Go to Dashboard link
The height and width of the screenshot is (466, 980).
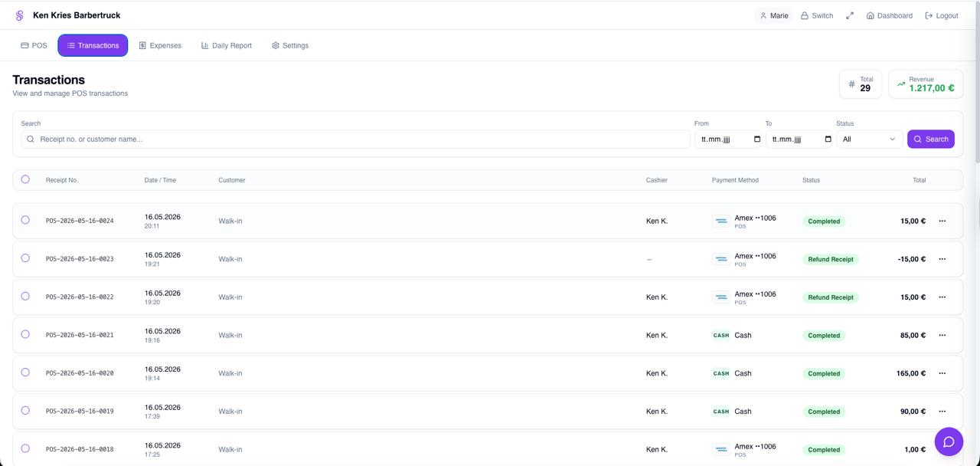coord(889,15)
